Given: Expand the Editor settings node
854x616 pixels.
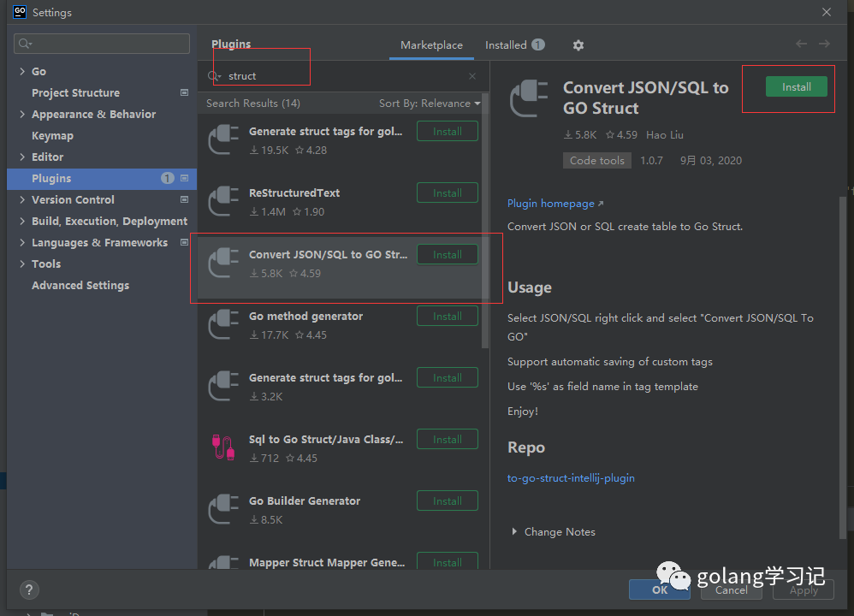Looking at the screenshot, I should coord(21,157).
